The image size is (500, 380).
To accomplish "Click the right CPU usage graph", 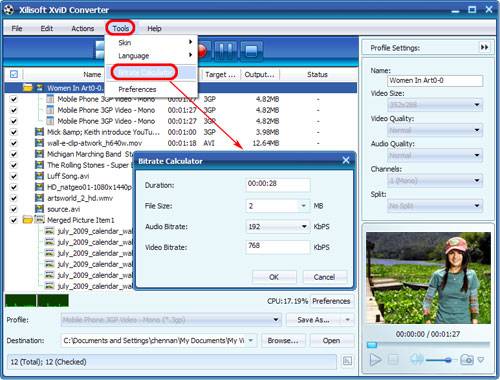I will (53, 301).
